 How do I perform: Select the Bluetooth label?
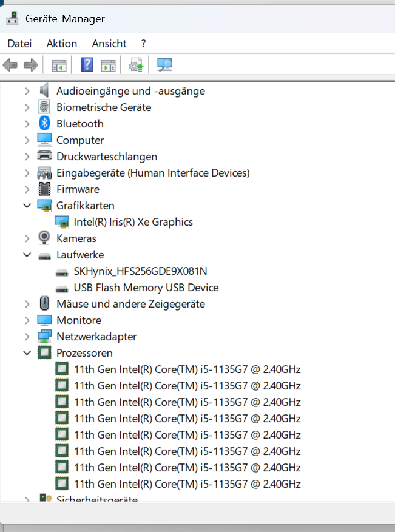coord(79,124)
